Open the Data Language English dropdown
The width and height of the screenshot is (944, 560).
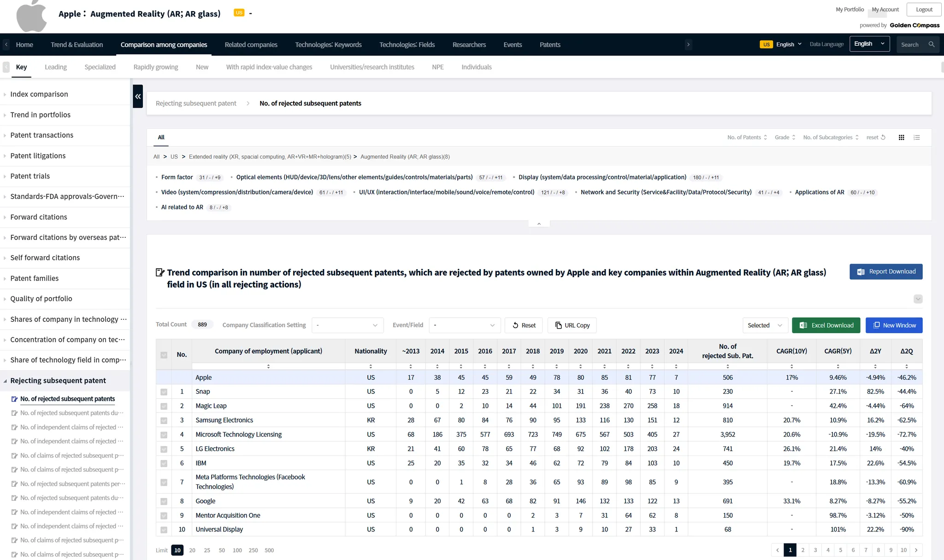pos(869,44)
